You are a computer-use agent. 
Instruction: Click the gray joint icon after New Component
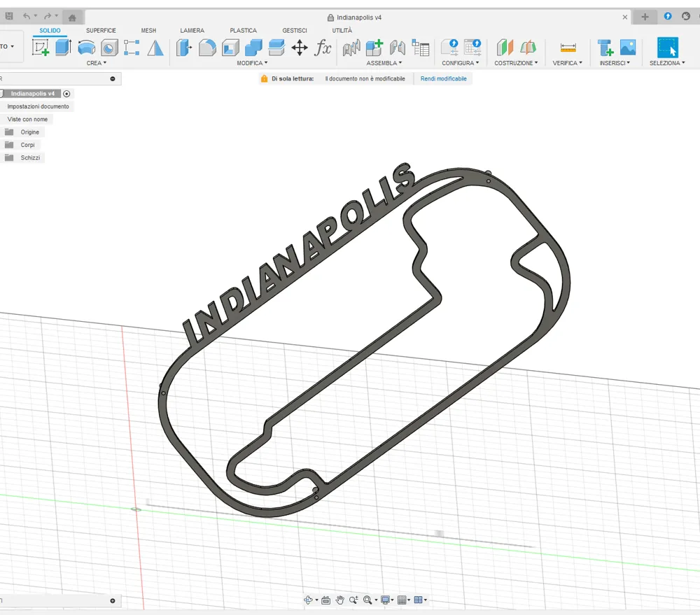398,48
